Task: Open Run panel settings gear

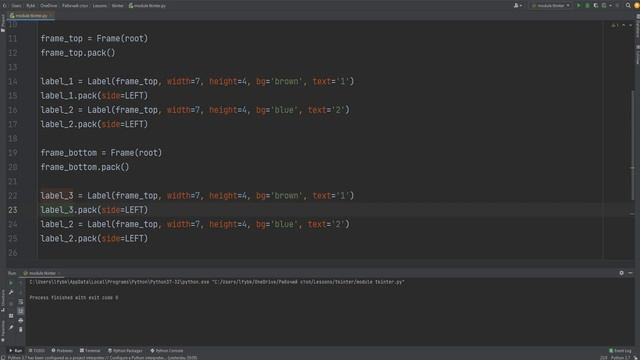Action: (x=621, y=273)
